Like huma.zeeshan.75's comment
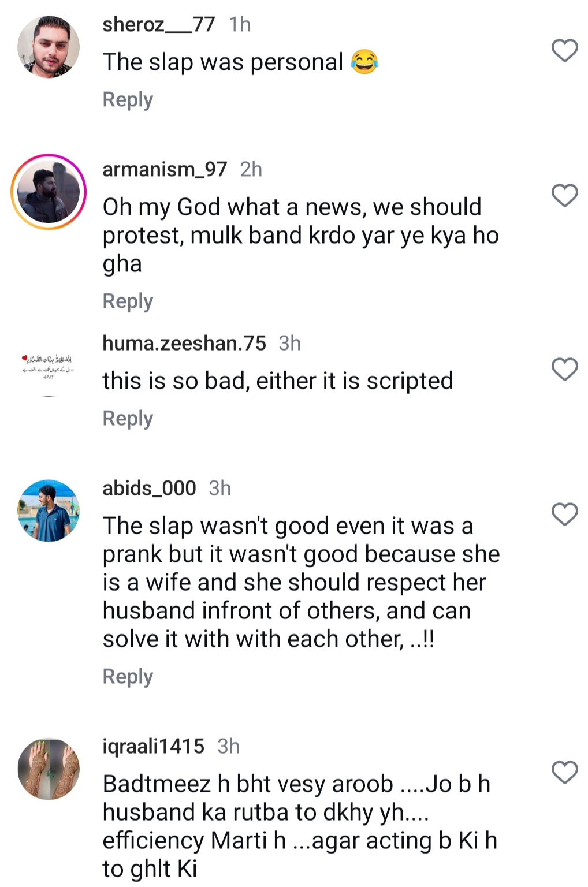 click(x=564, y=370)
